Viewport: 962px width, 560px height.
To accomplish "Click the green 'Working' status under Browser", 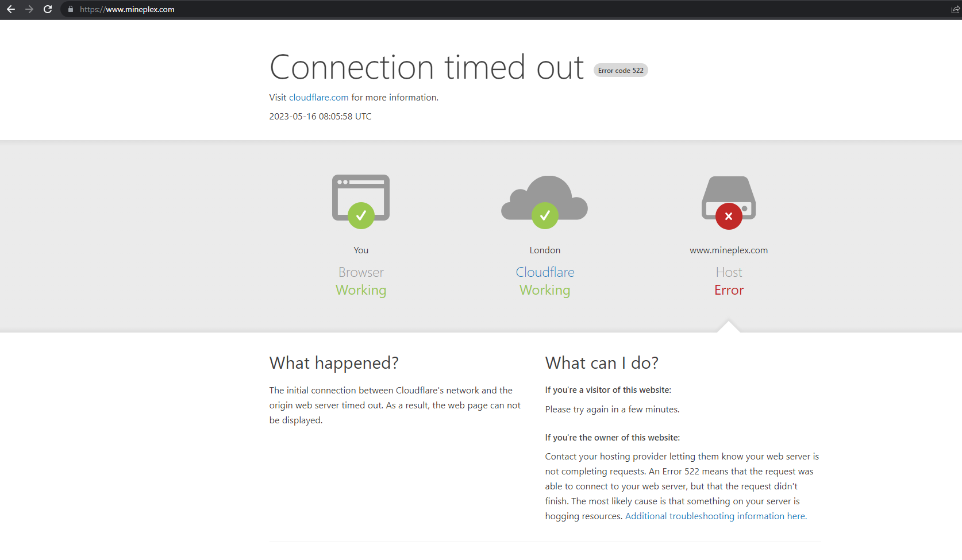I will (x=361, y=290).
